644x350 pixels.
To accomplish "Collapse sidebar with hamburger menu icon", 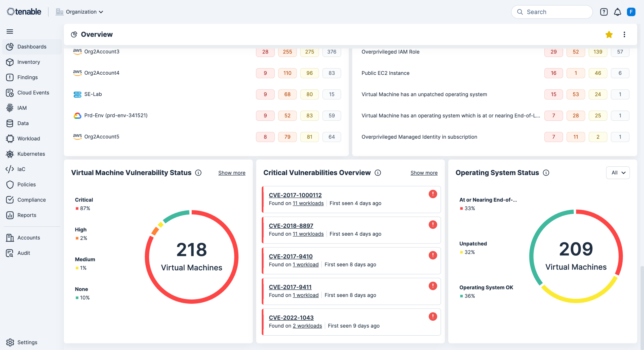I will click(10, 31).
